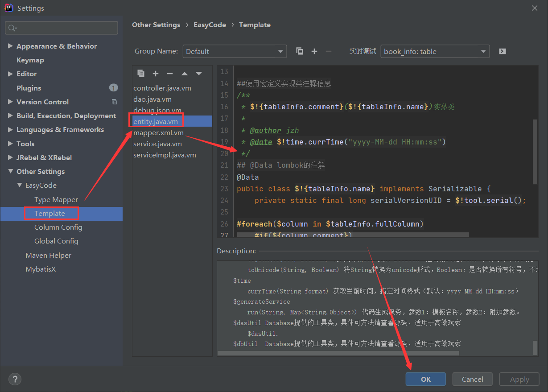Delete the selected template file
The image size is (548, 392).
pos(170,74)
